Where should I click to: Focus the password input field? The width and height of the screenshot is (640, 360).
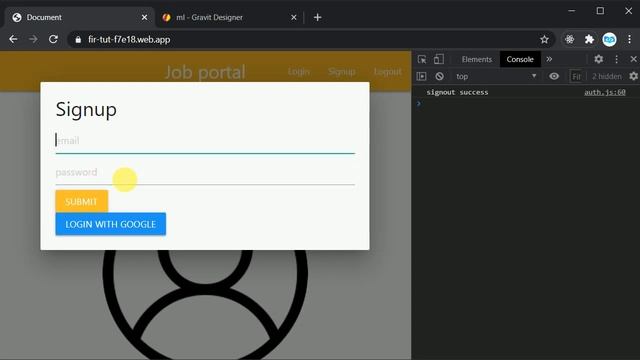click(x=205, y=173)
